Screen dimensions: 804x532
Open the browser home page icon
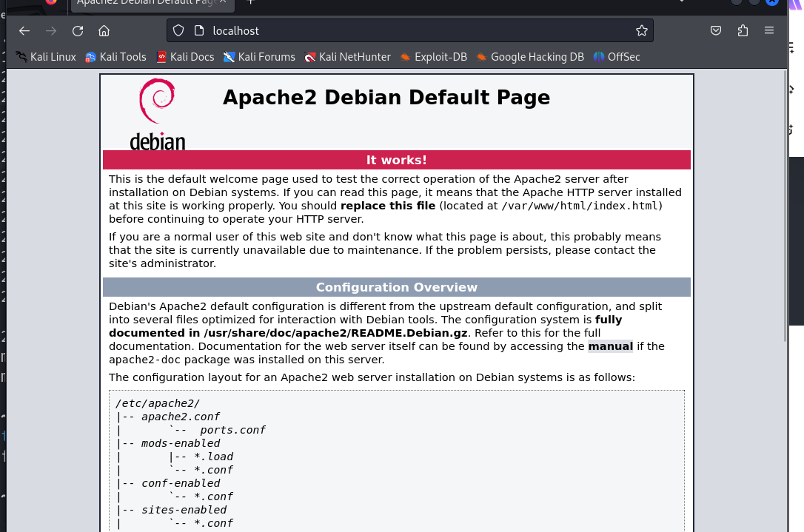(104, 31)
